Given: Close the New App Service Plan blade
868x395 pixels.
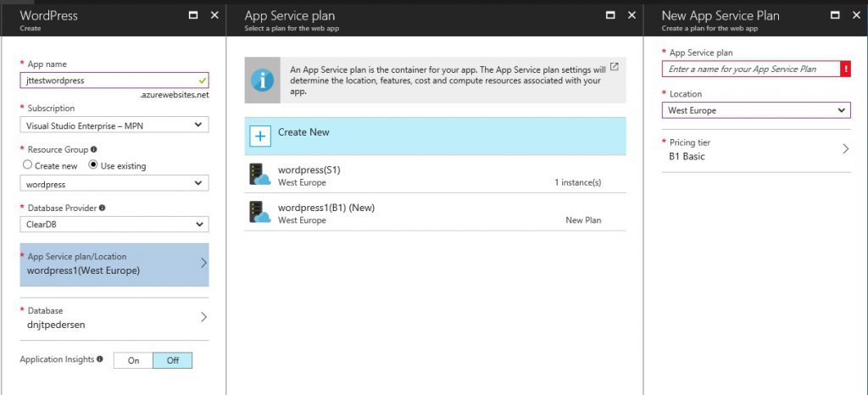Looking at the screenshot, I should (x=857, y=15).
